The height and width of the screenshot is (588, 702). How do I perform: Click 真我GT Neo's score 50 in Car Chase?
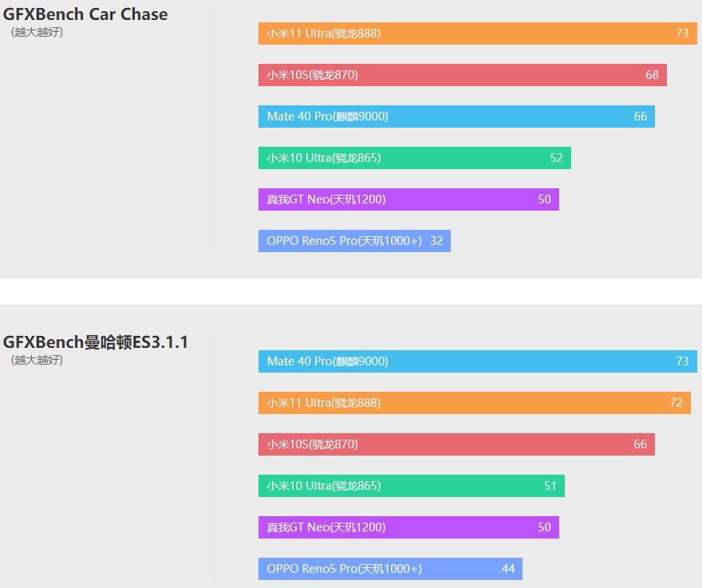click(x=544, y=199)
